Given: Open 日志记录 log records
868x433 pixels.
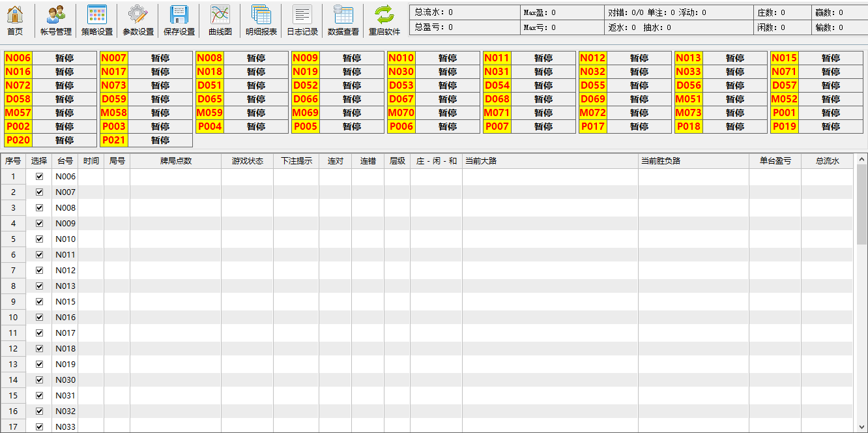Looking at the screenshot, I should pyautogui.click(x=302, y=20).
